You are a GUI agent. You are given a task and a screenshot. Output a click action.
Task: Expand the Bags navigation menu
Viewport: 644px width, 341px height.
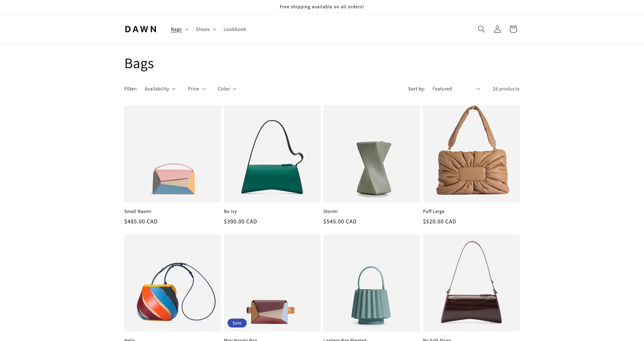180,29
